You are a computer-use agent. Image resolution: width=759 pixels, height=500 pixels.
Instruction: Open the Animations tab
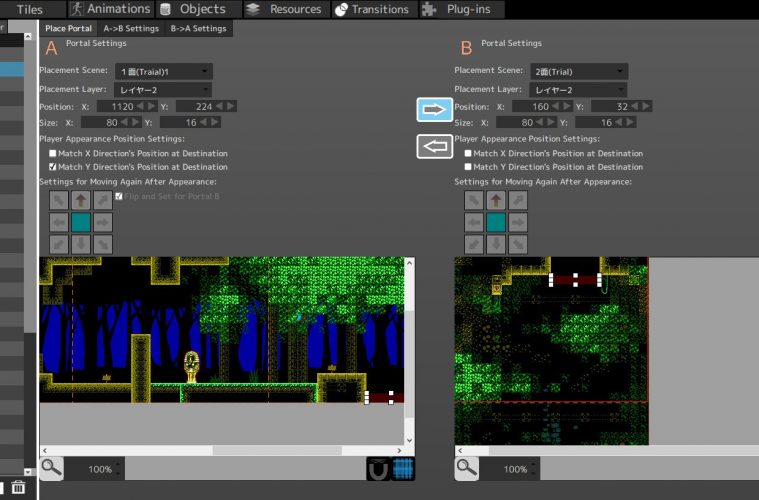111,9
